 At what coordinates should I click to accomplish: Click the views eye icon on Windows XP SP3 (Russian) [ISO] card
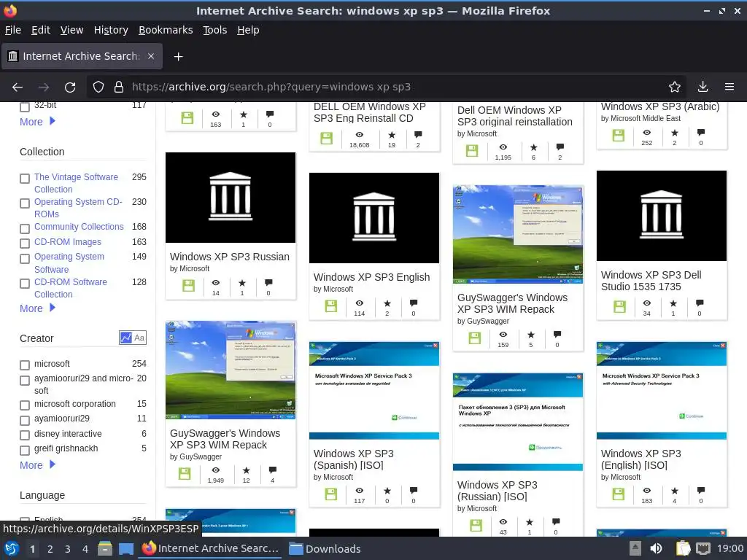click(x=503, y=522)
